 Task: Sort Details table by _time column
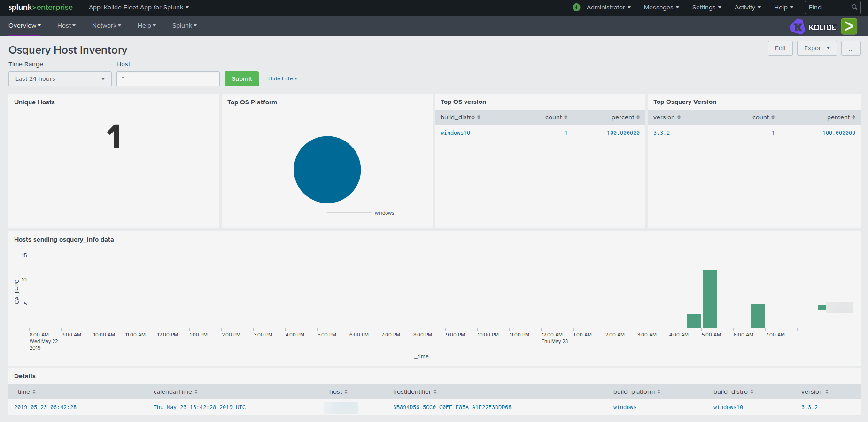pos(25,392)
